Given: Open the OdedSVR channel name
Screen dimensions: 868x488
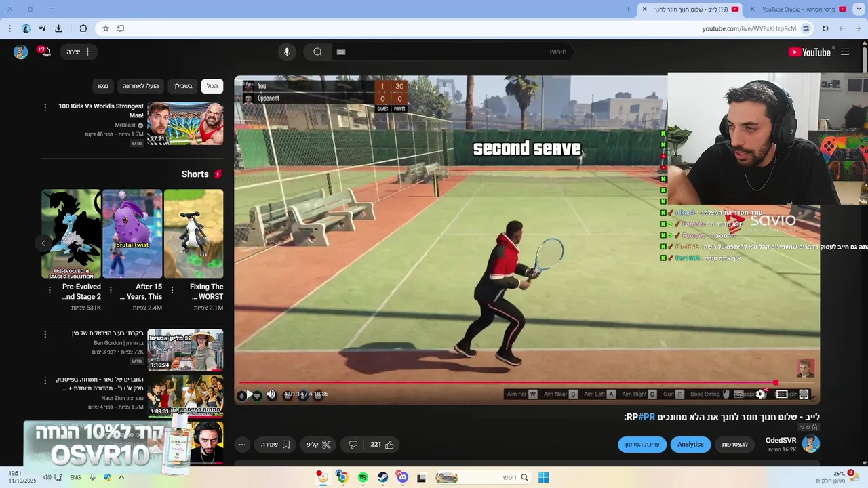Looking at the screenshot, I should 781,441.
